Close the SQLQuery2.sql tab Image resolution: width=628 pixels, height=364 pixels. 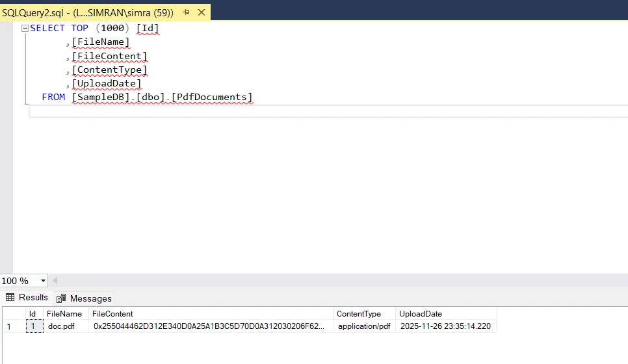point(202,12)
